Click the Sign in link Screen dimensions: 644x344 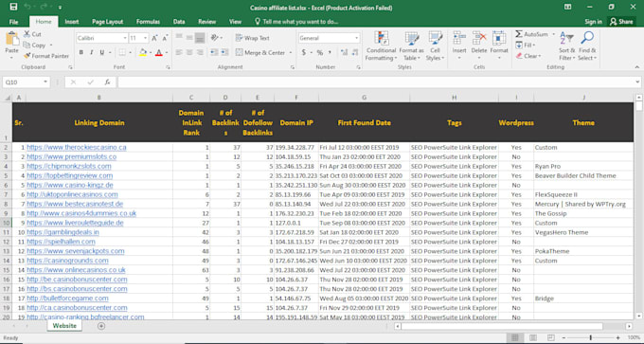pyautogui.click(x=593, y=22)
